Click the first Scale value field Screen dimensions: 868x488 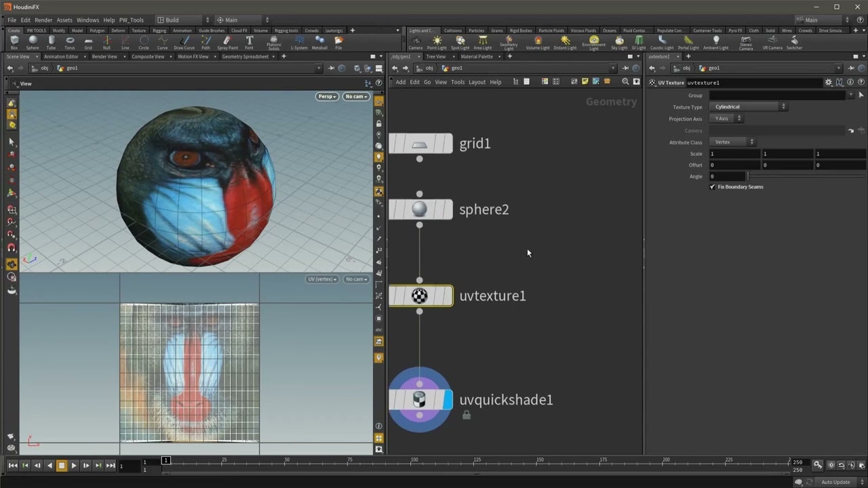click(x=734, y=154)
